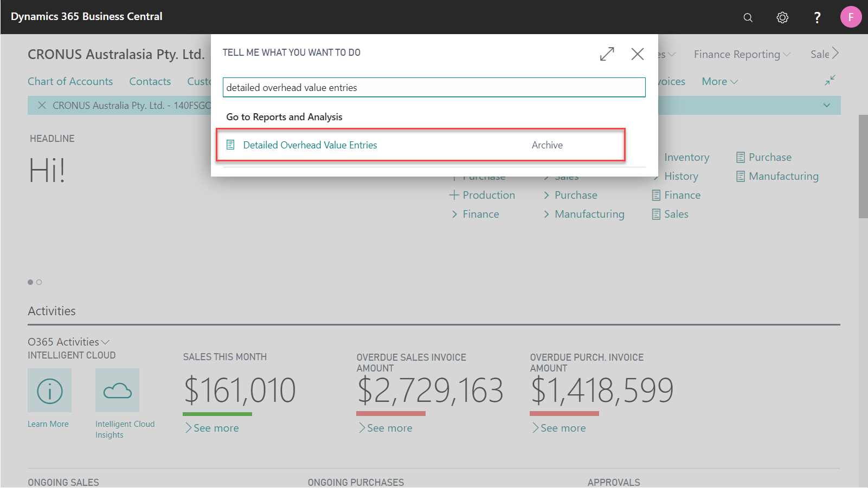The height and width of the screenshot is (488, 868).
Task: Open the Chart of Accounts link
Action: click(70, 81)
